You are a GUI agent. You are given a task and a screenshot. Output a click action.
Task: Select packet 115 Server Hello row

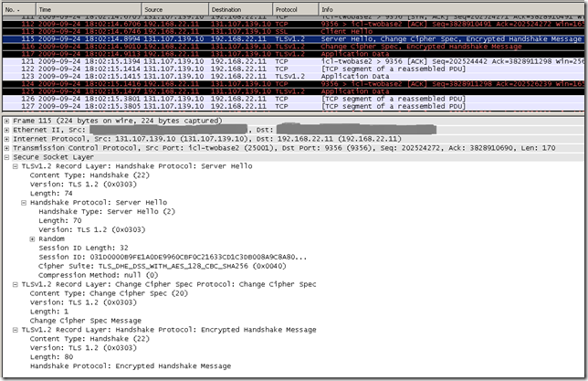[293, 39]
